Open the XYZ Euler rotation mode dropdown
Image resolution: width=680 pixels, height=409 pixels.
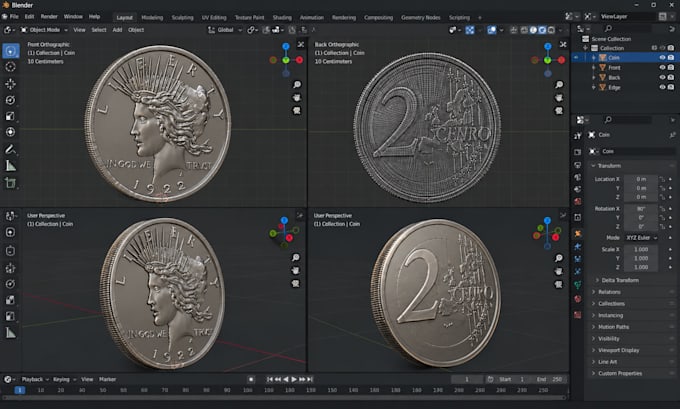pyautogui.click(x=641, y=238)
